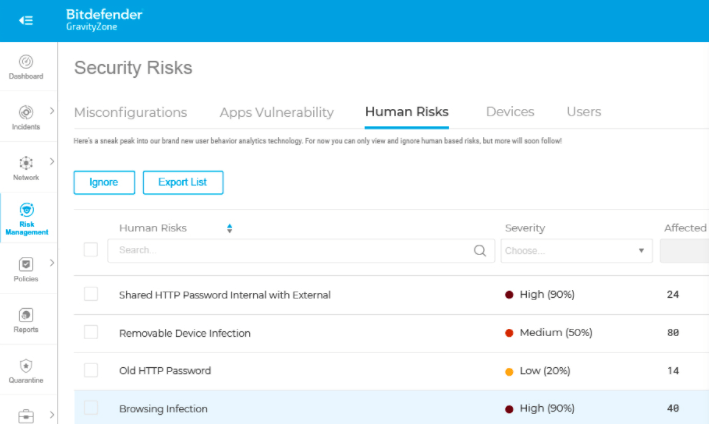The image size is (709, 424).
Task: Open Shared HTTP Password Internal with External
Action: tap(225, 295)
